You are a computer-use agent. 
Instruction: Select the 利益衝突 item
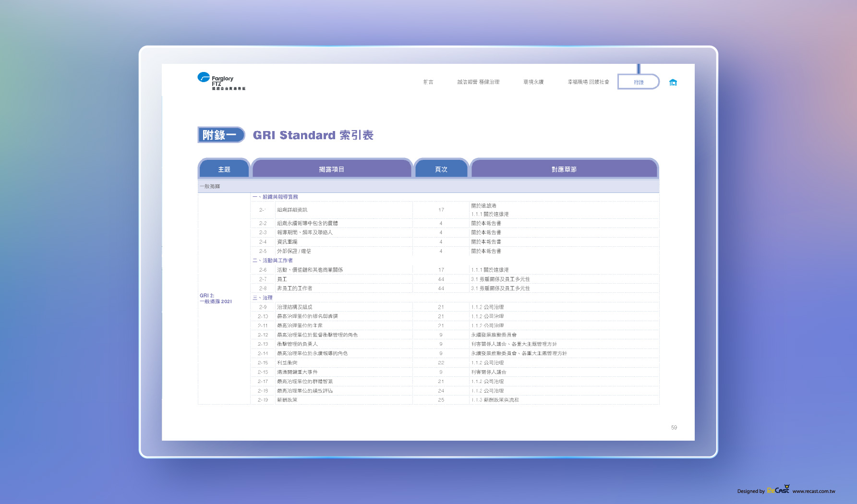point(287,363)
